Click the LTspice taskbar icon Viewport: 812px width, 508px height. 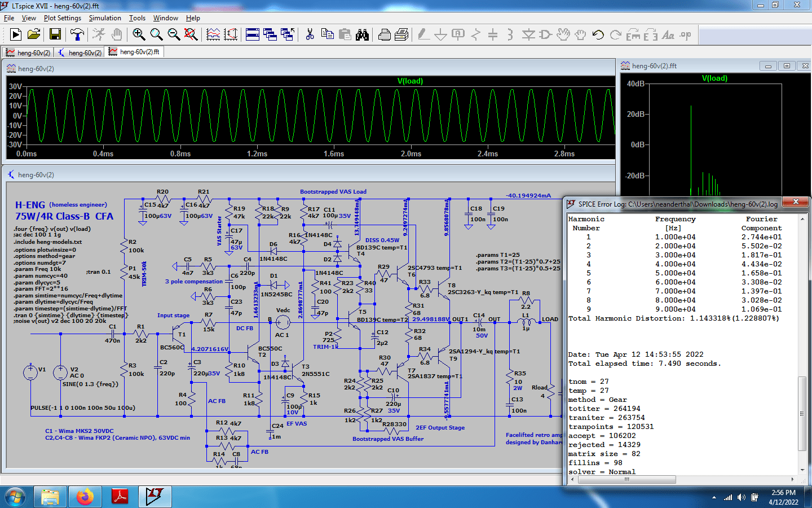point(155,497)
